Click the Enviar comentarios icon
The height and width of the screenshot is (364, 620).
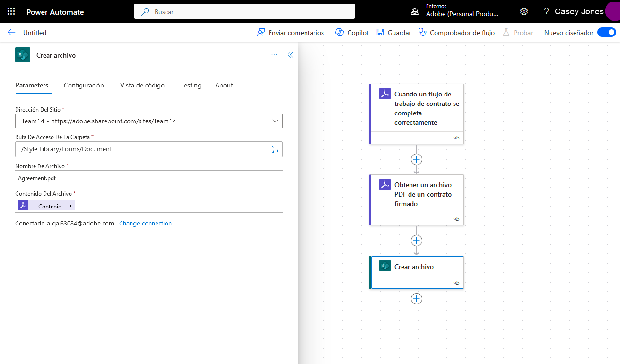[261, 32]
